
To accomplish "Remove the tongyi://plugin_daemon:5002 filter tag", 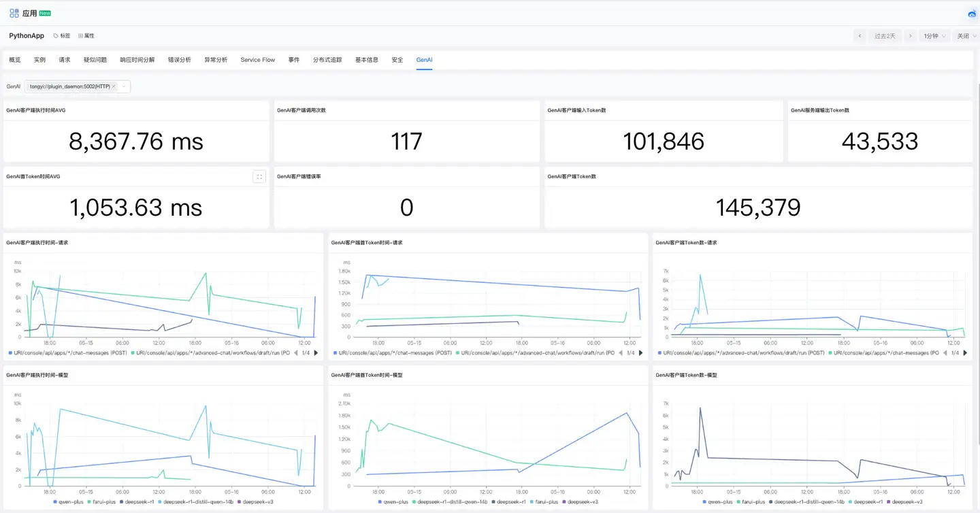I will [112, 86].
